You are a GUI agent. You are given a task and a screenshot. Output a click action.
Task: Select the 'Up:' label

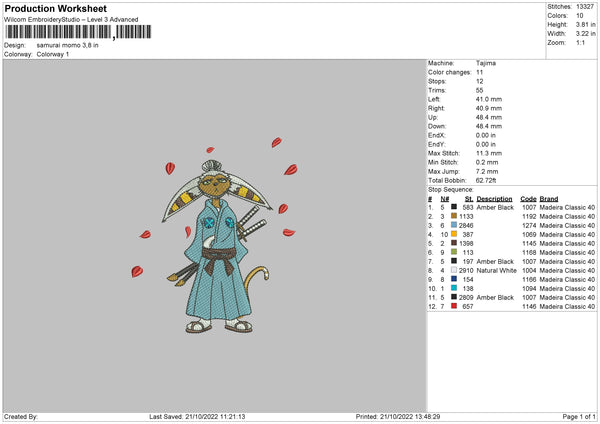(x=433, y=117)
